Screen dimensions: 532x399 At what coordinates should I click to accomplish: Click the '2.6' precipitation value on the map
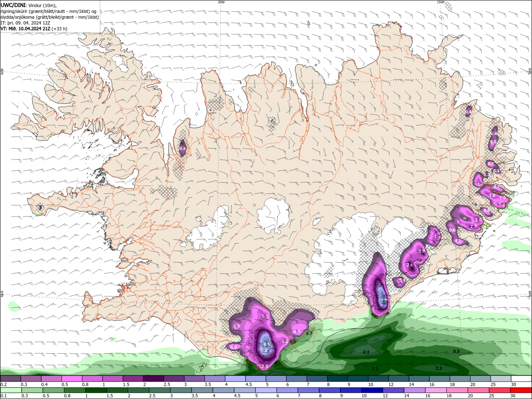pyautogui.click(x=410, y=265)
